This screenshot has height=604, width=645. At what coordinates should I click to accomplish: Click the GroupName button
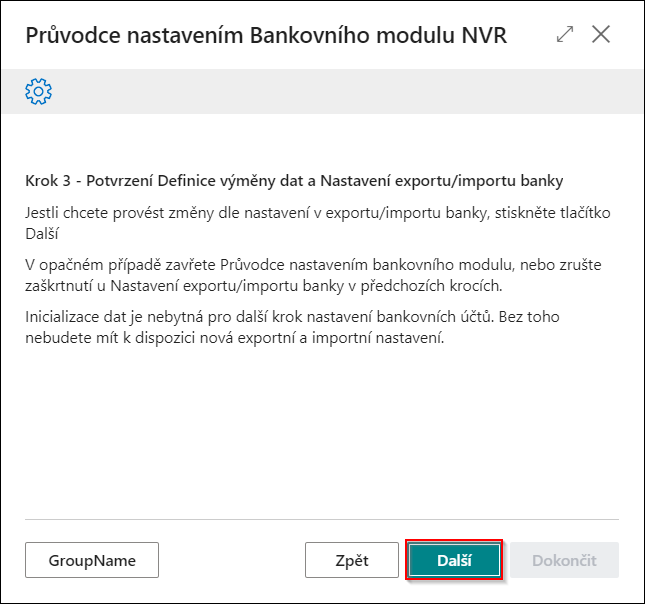click(x=92, y=560)
